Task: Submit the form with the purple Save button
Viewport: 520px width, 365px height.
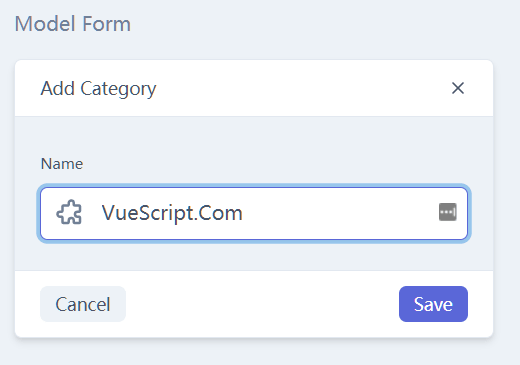Action: tap(433, 304)
